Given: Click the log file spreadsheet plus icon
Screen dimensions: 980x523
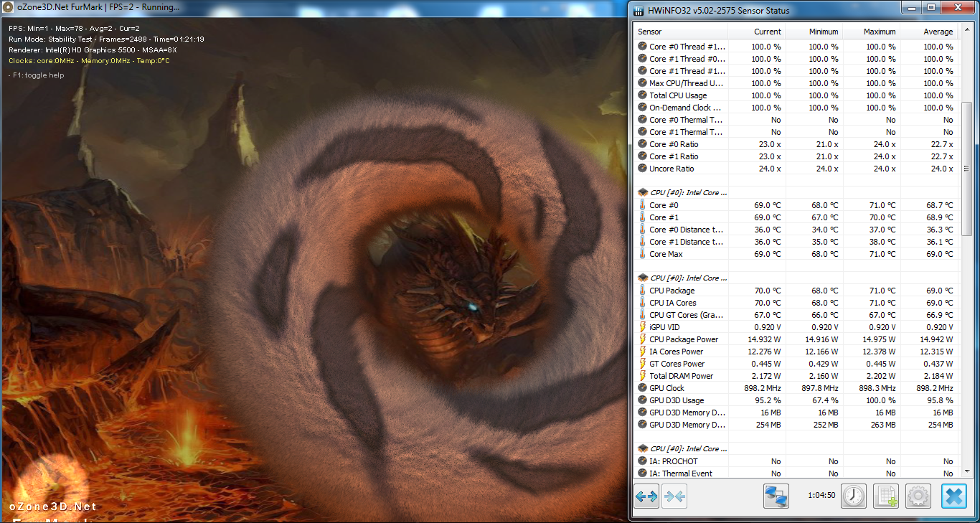Looking at the screenshot, I should tap(887, 496).
